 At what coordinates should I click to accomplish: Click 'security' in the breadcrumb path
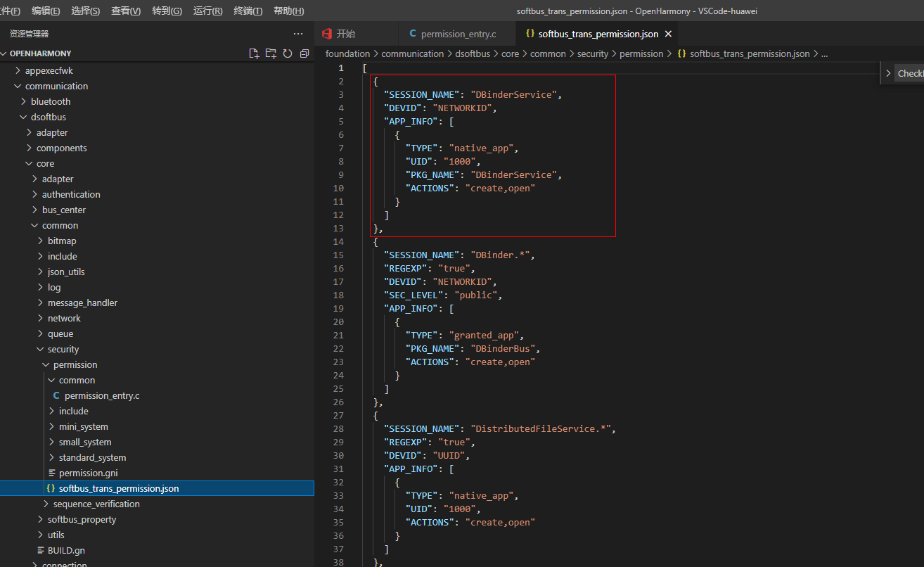[x=592, y=53]
